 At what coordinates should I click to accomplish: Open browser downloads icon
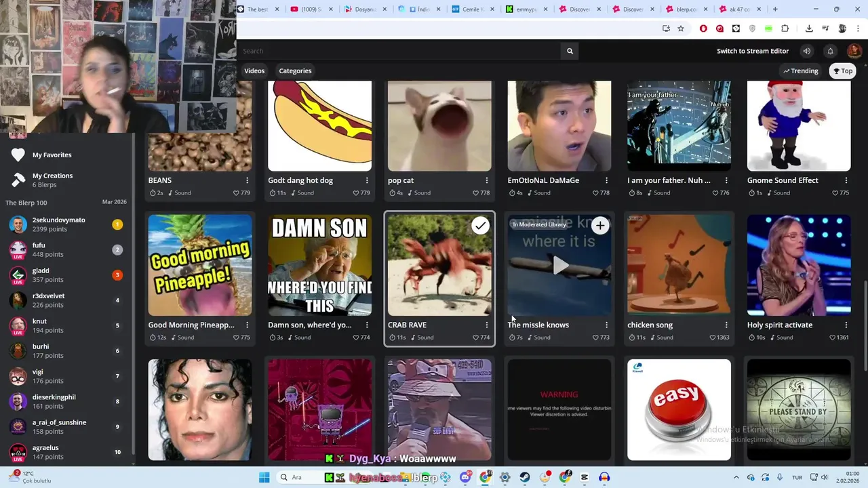pos(809,28)
